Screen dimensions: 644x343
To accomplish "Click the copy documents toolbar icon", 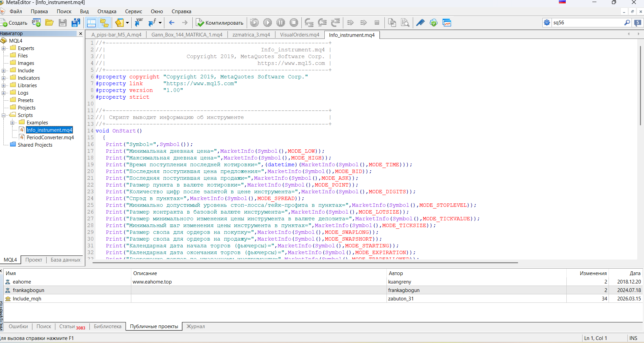I will point(392,23).
